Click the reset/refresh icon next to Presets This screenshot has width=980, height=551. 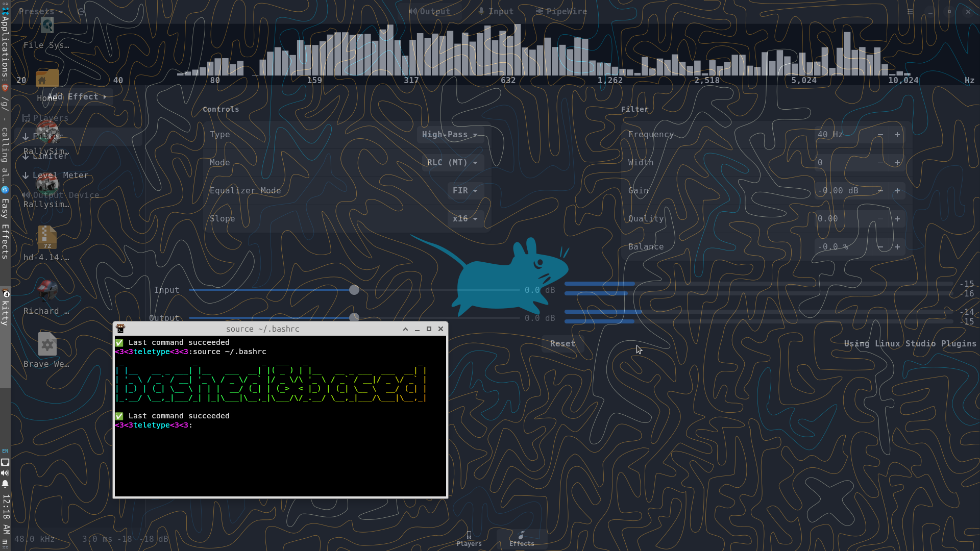point(81,12)
